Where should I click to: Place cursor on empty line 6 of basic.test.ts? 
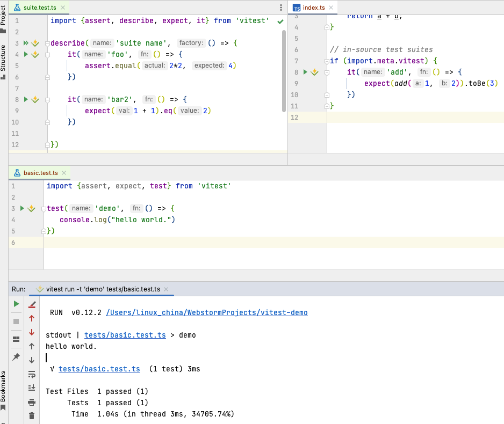point(273,243)
